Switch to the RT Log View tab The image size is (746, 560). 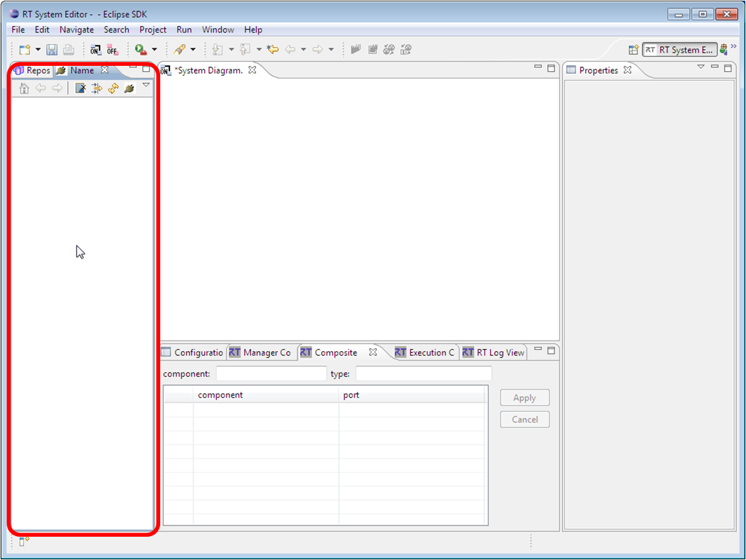pos(493,352)
